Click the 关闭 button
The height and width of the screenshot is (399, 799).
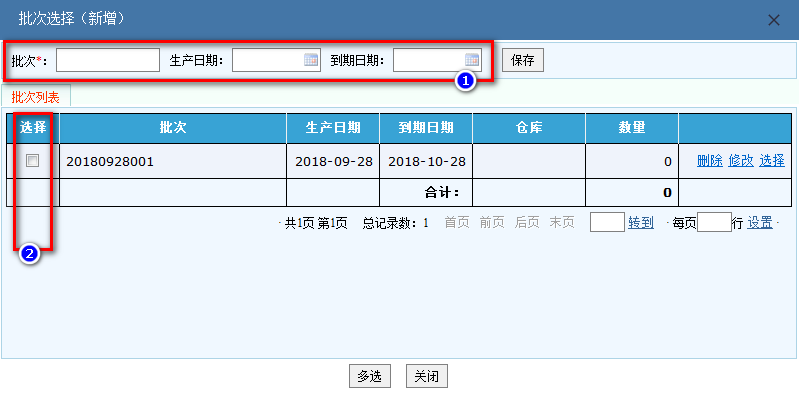point(427,377)
